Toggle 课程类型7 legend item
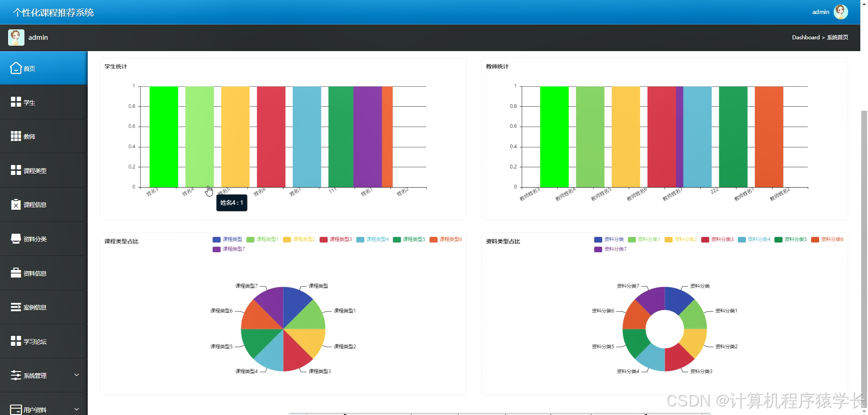Screen dimensions: 868x415 [x=229, y=249]
